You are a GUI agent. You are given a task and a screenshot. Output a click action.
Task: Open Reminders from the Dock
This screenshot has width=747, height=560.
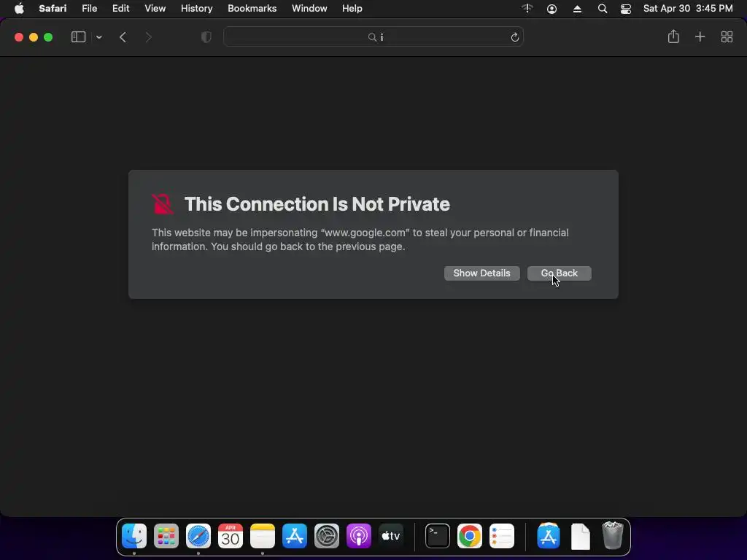point(502,536)
